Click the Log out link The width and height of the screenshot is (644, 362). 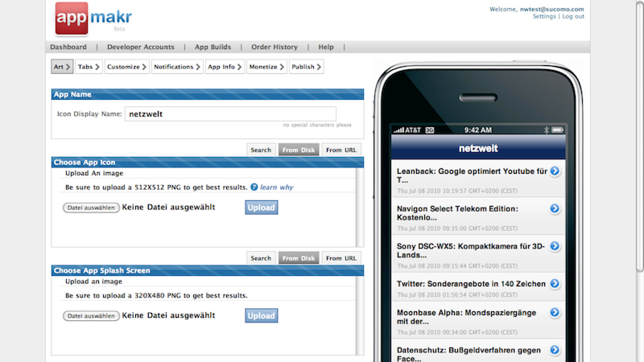point(573,16)
